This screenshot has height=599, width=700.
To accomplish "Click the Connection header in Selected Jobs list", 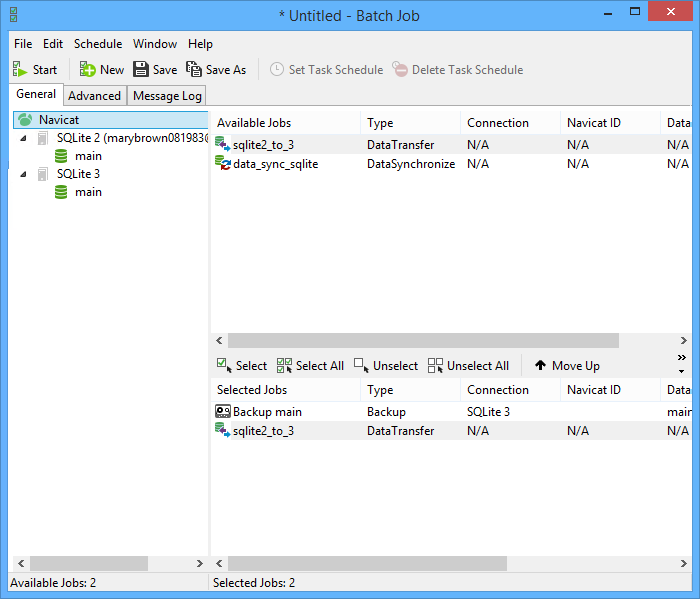I will click(x=510, y=390).
